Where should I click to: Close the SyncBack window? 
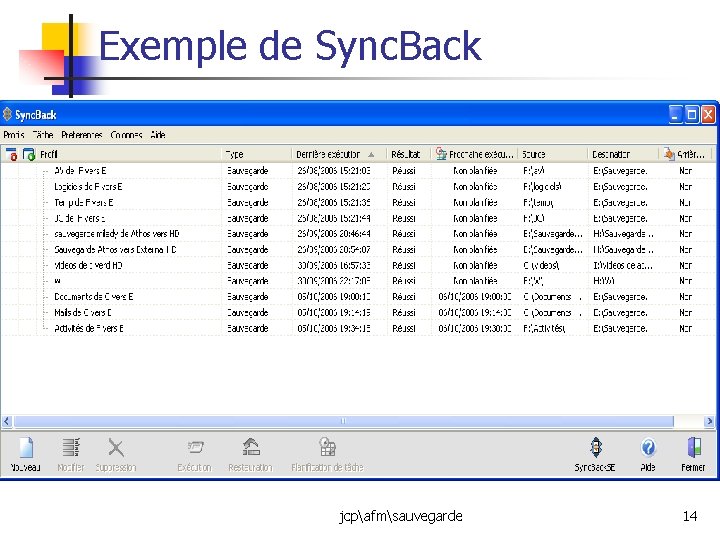click(708, 114)
